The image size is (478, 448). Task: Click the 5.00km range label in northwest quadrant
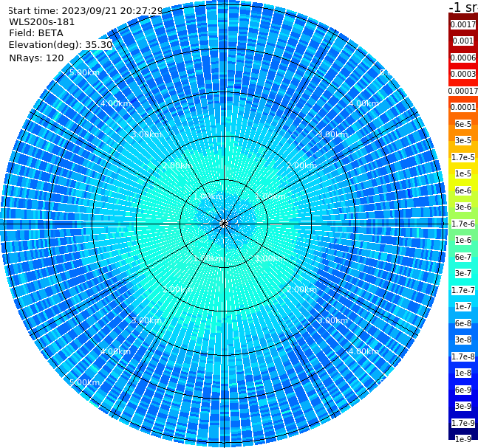click(x=84, y=72)
